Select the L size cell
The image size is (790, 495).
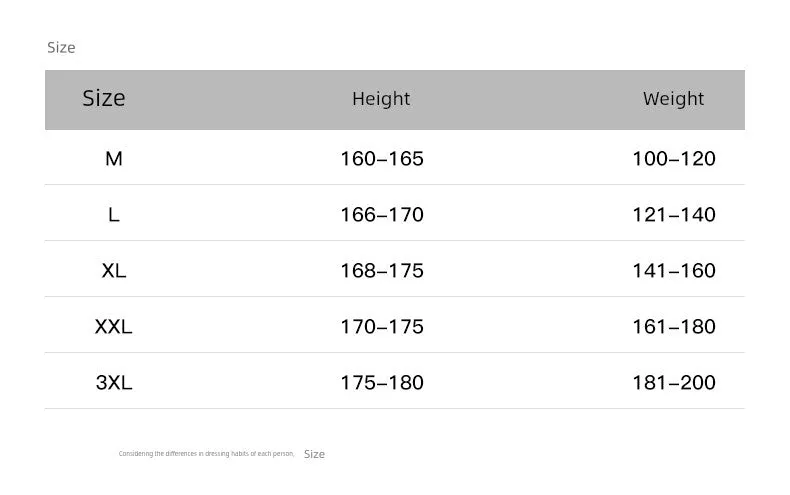pyautogui.click(x=114, y=215)
